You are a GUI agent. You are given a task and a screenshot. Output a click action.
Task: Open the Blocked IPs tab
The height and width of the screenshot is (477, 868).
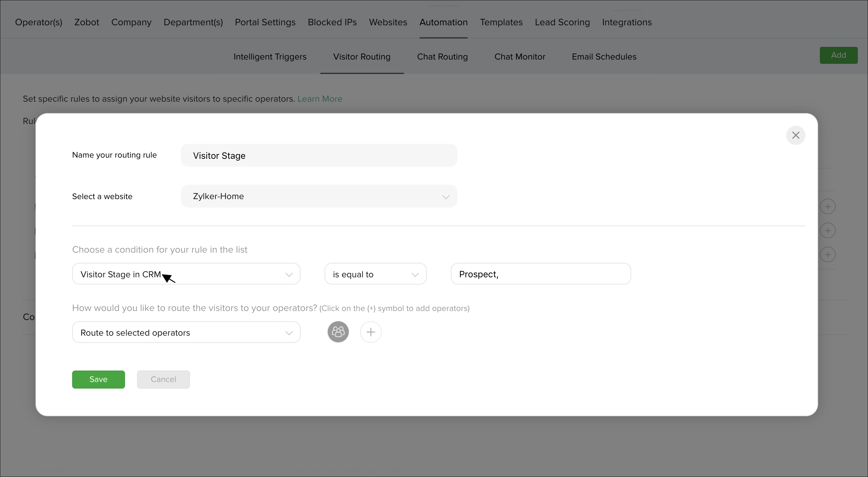(332, 22)
